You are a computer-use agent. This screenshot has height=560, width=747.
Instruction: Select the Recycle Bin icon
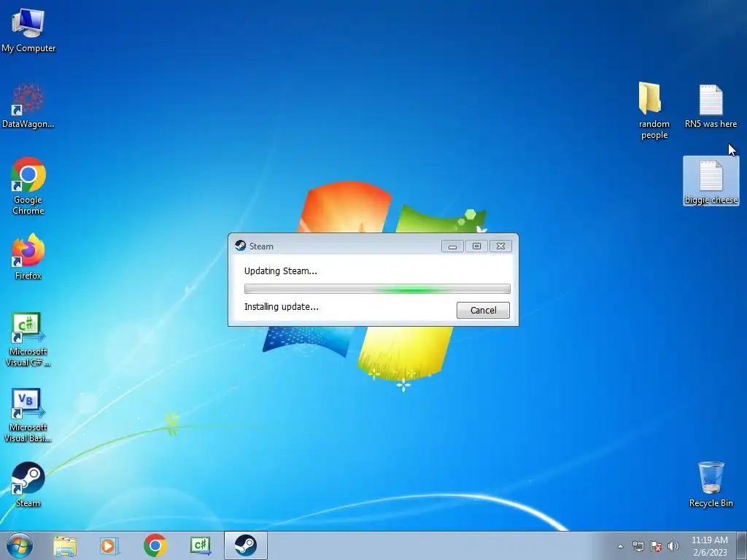coord(711,484)
